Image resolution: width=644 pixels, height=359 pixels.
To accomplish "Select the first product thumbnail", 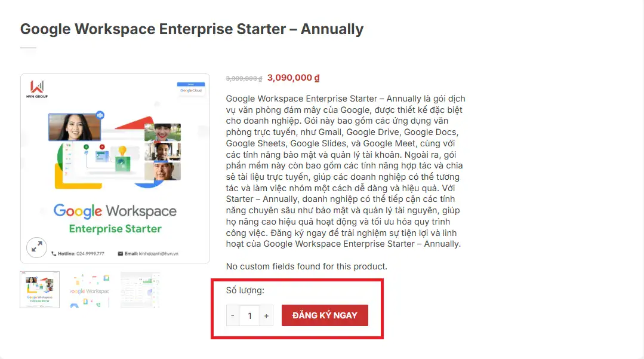I will pos(40,290).
